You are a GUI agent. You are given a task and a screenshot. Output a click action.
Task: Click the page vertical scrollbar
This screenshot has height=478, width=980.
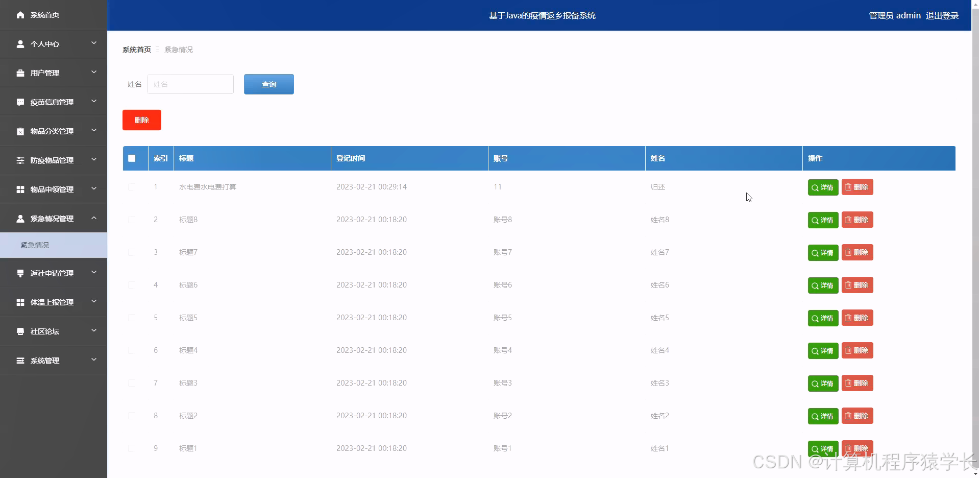[x=975, y=239]
